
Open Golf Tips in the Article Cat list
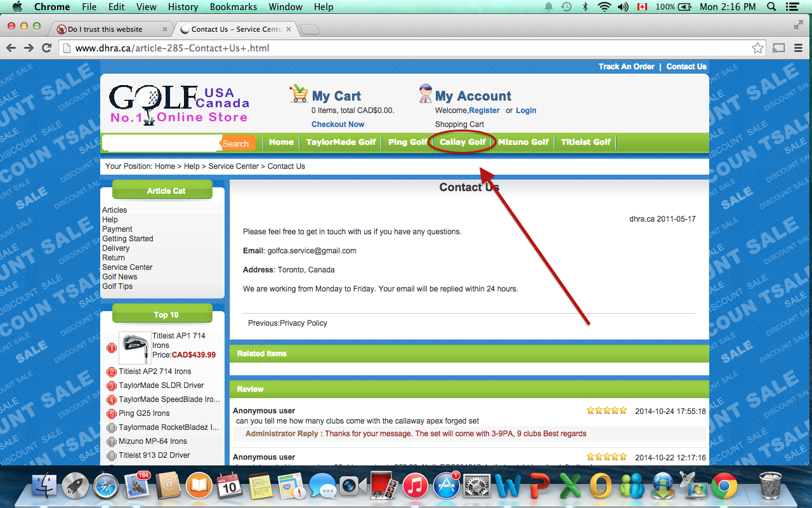[117, 286]
